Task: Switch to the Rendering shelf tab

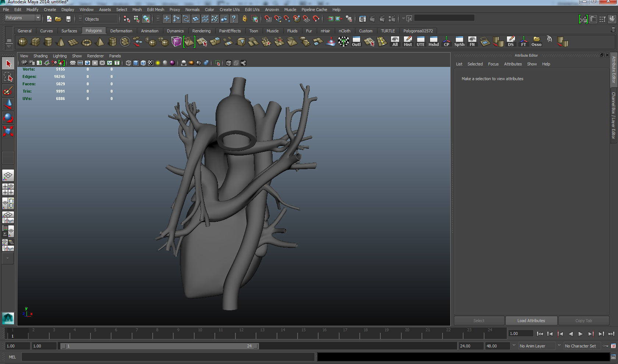Action: 201,31
